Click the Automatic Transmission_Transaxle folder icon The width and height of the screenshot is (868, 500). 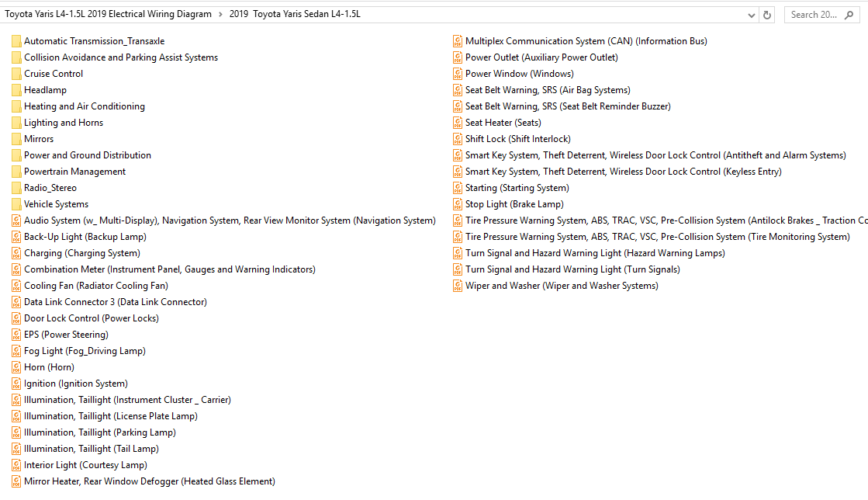tap(16, 41)
